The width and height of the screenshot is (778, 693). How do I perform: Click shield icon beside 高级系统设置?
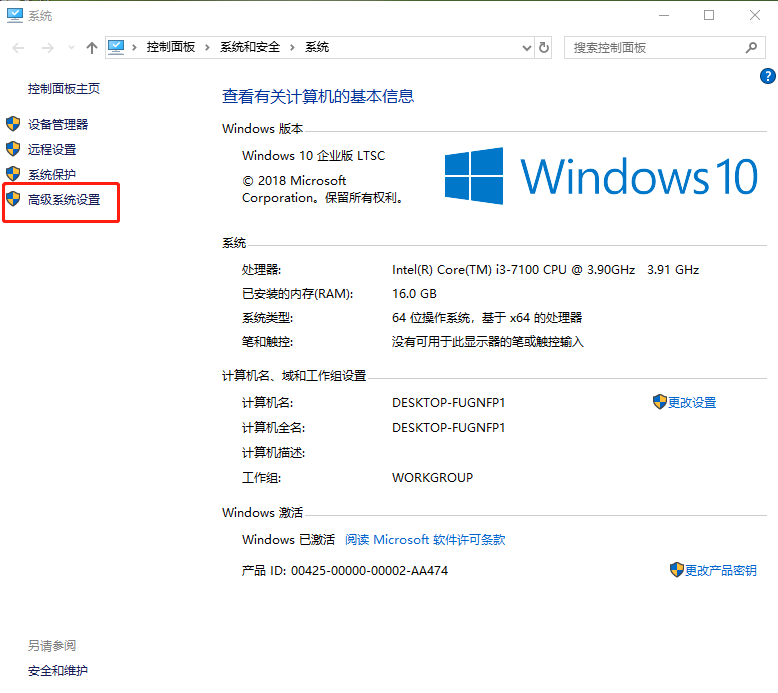point(13,199)
